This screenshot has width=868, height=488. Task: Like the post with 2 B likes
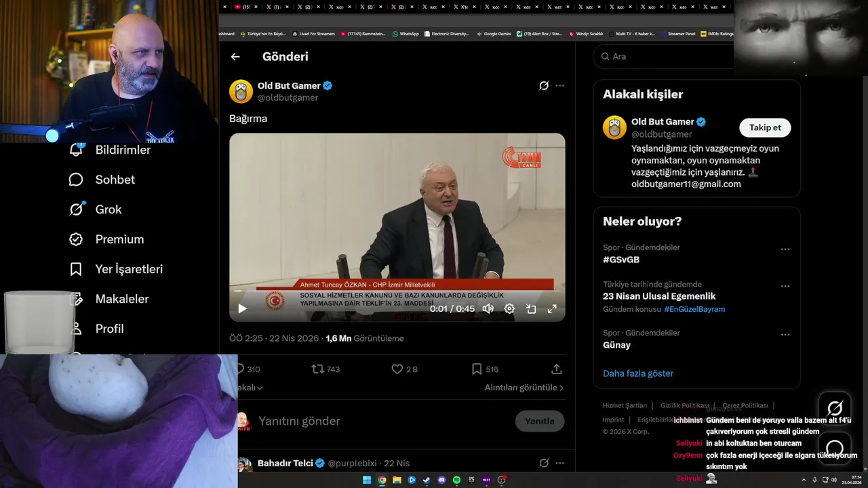pos(404,369)
